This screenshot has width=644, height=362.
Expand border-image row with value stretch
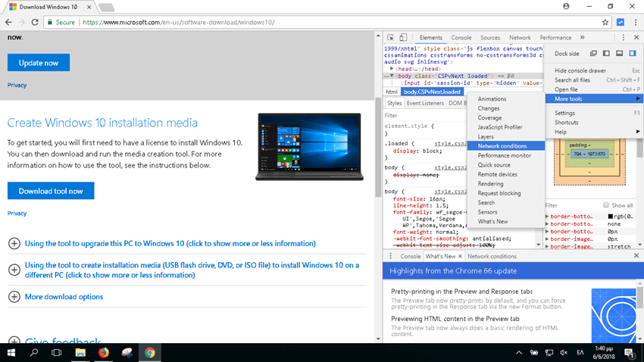[x=547, y=246]
